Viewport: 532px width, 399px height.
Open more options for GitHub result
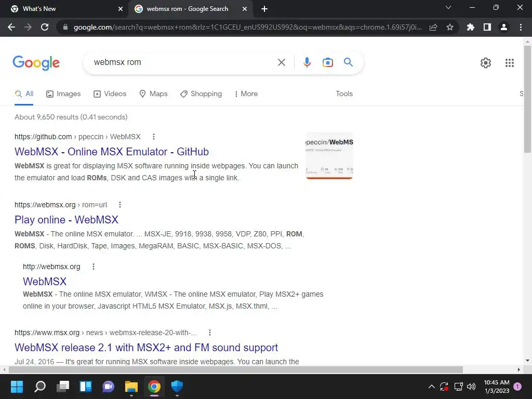(154, 137)
